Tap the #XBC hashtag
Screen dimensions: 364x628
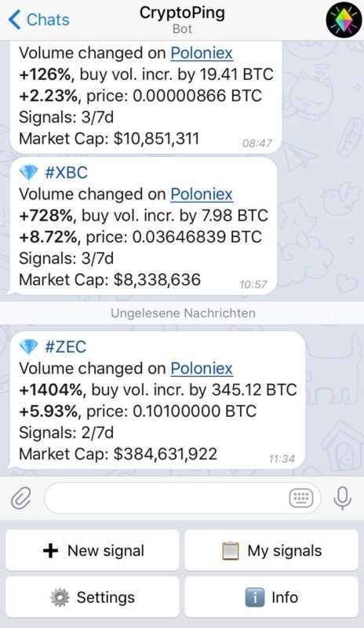coord(66,173)
